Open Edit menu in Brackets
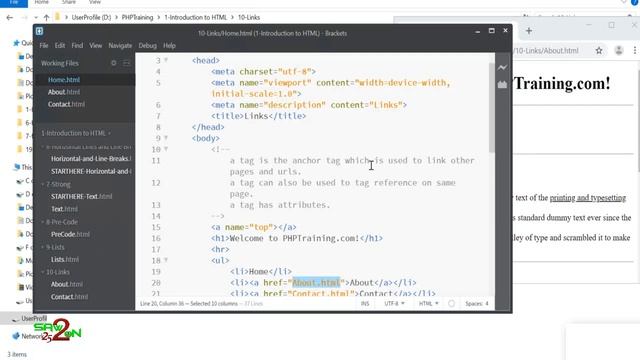The height and width of the screenshot is (360, 640). [x=60, y=45]
